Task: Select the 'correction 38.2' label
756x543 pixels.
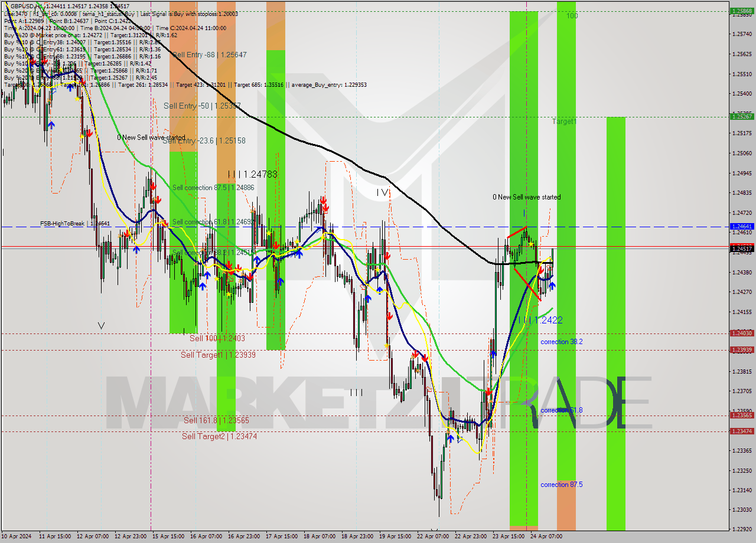Action: (x=562, y=342)
